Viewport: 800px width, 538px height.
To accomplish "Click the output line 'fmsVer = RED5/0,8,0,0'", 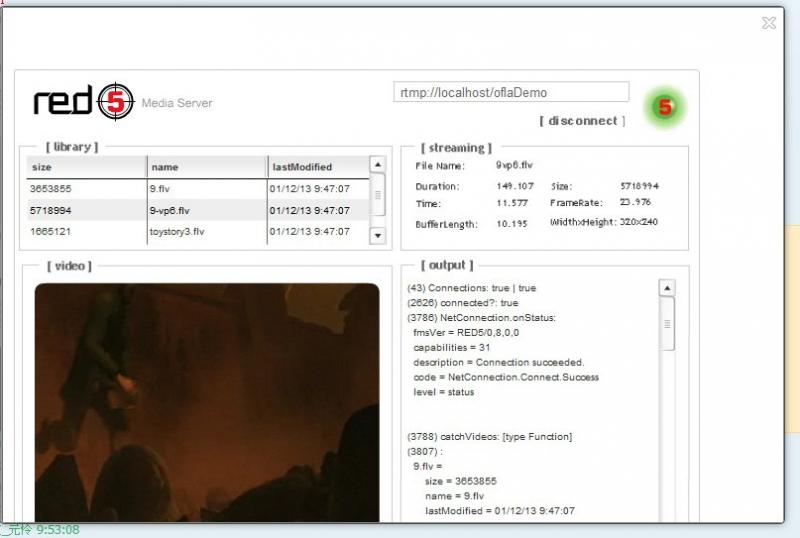I will pos(466,332).
